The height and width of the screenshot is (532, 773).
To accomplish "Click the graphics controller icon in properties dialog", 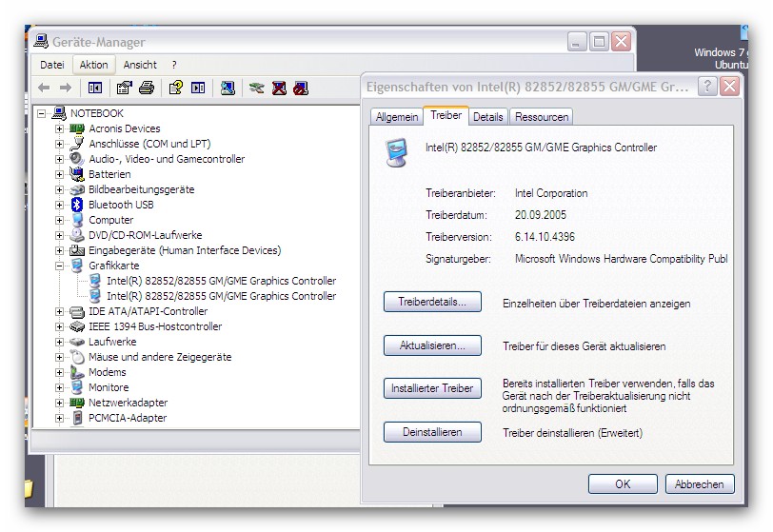I will point(397,152).
